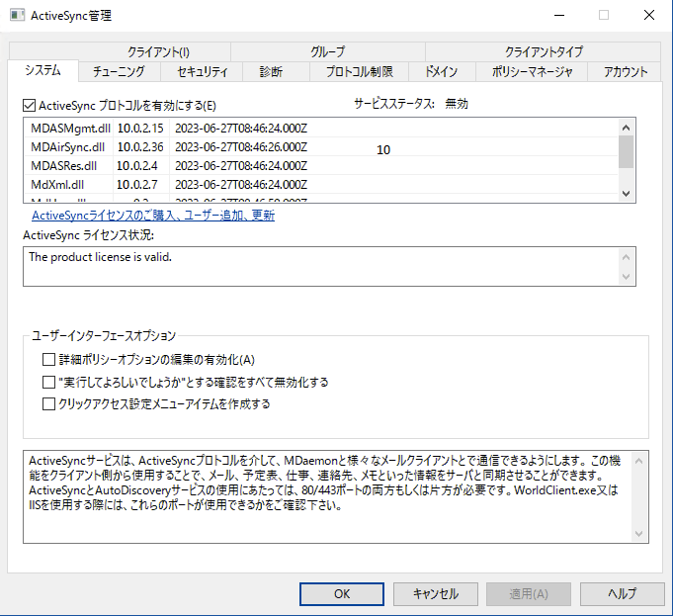Screen dimensions: 673x616
Task: Click "The product license is valid." text
Action: [x=100, y=257]
